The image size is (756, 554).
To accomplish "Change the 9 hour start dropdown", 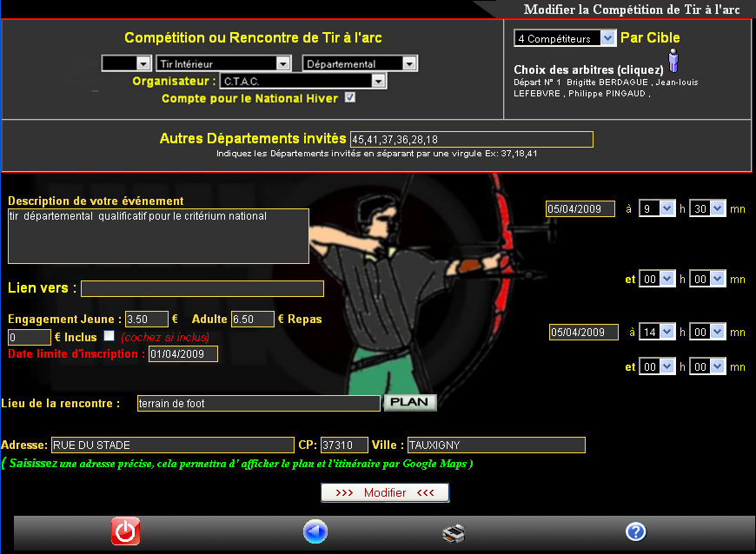I will 656,208.
